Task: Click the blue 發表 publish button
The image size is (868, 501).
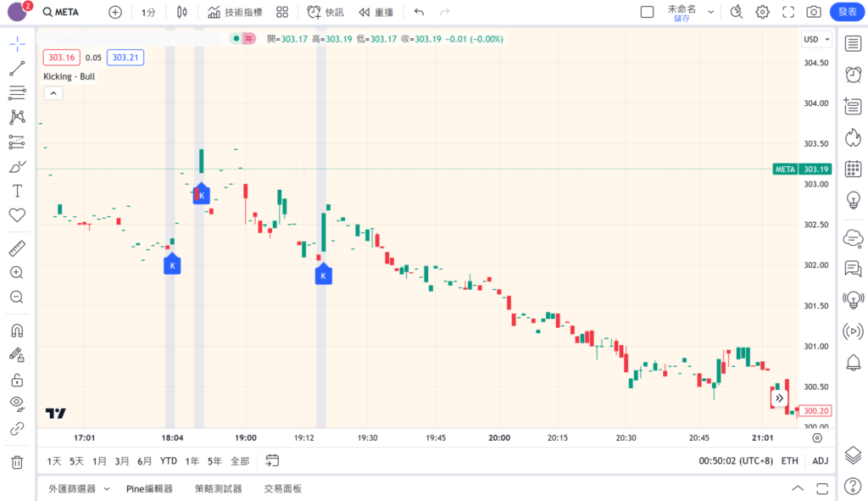Action: tap(846, 12)
